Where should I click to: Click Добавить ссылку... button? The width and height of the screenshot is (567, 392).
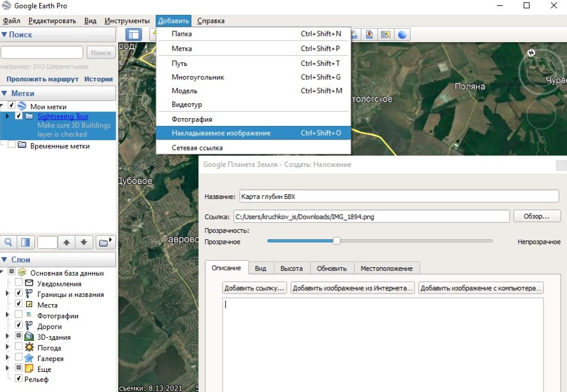pyautogui.click(x=255, y=288)
